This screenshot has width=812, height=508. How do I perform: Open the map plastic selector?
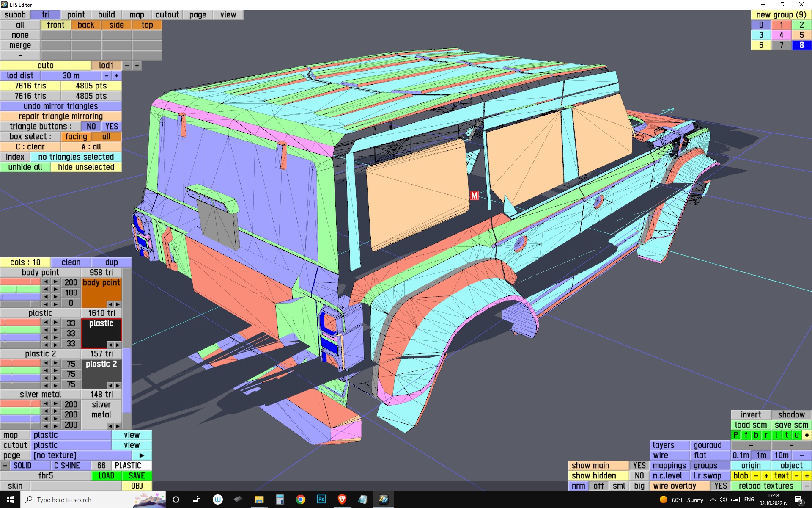(x=71, y=435)
